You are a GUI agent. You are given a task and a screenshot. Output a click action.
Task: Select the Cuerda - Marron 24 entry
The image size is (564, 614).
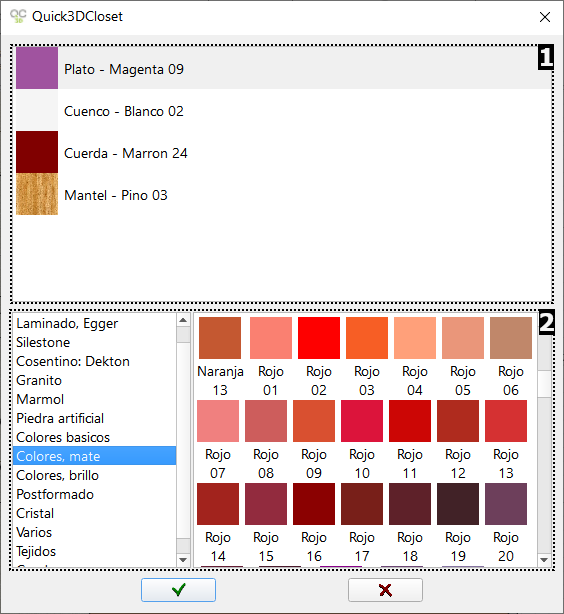[283, 153]
